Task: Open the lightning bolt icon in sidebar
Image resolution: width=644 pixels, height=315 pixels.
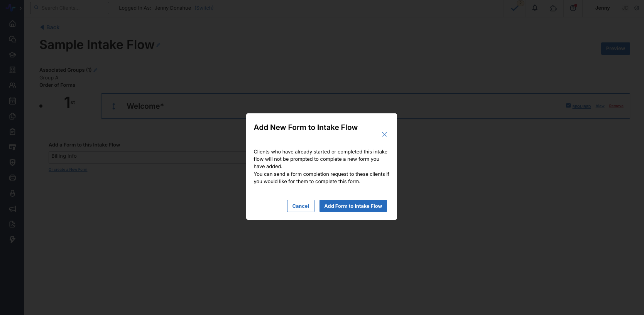Action: pos(12,240)
